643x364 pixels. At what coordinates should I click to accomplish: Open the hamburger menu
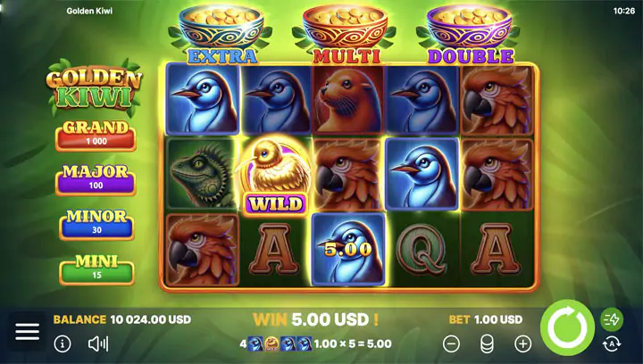(27, 331)
